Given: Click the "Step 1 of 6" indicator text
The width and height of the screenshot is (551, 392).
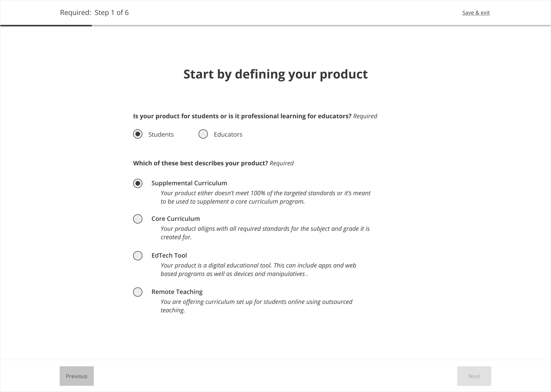Looking at the screenshot, I should click(x=112, y=13).
